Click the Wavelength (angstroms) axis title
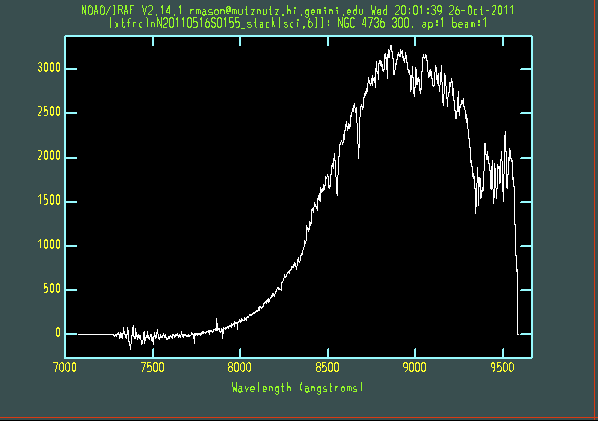 pos(297,388)
